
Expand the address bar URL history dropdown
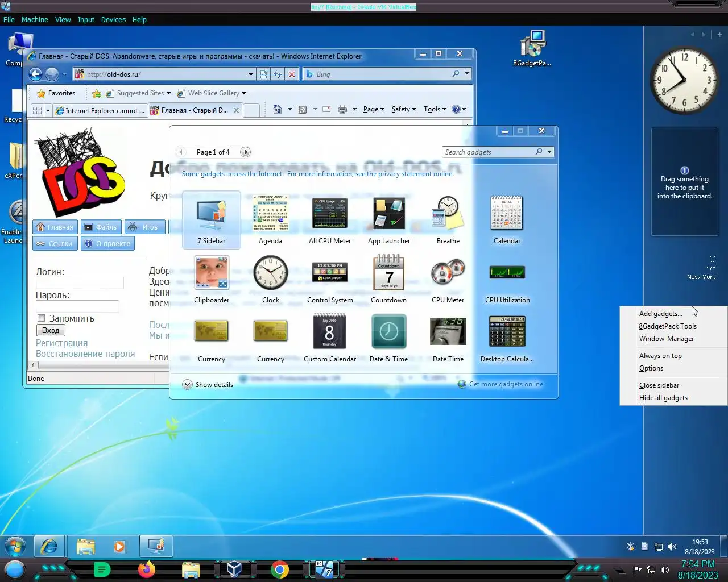(x=251, y=74)
